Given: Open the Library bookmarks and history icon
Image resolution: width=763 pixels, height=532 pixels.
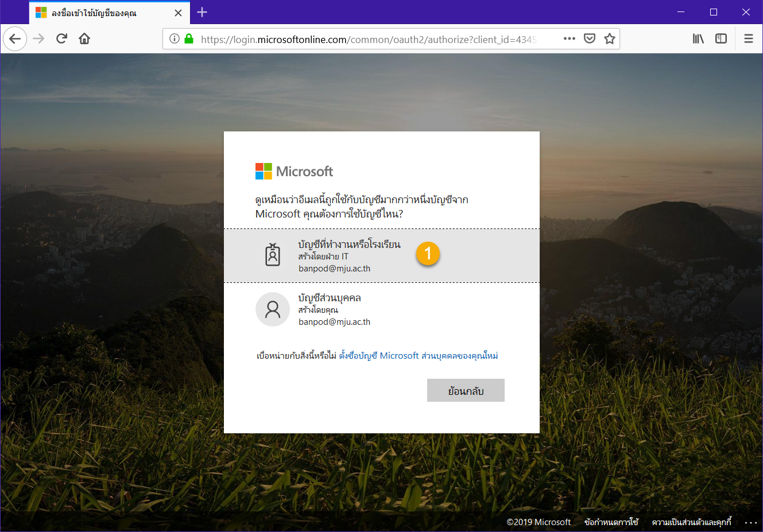Looking at the screenshot, I should (698, 39).
